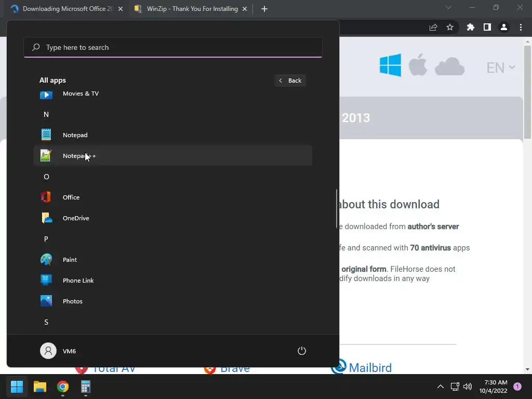The width and height of the screenshot is (532, 399).
Task: Show hidden tray icons chevron
Action: coord(441,387)
